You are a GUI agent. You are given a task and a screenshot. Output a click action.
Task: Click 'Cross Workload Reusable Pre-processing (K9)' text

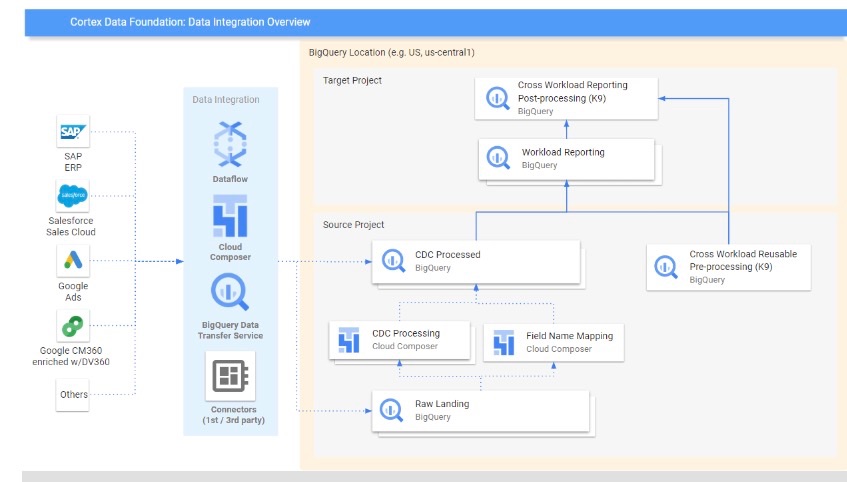pyautogui.click(x=743, y=260)
